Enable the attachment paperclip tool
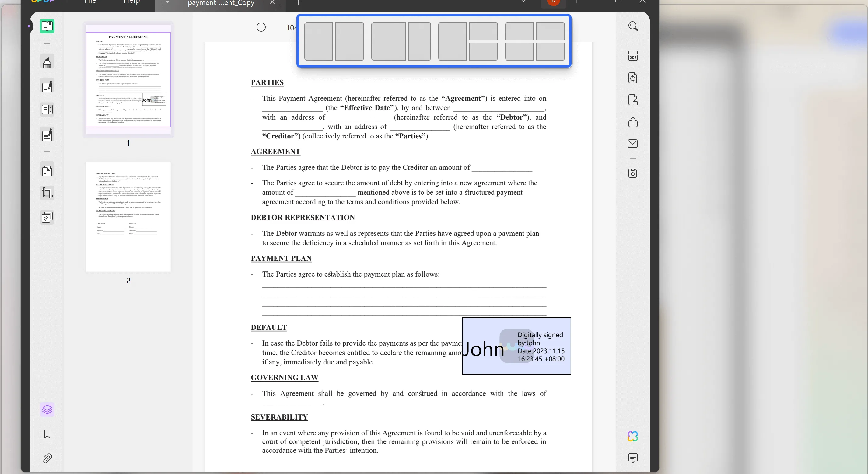 coord(47,458)
